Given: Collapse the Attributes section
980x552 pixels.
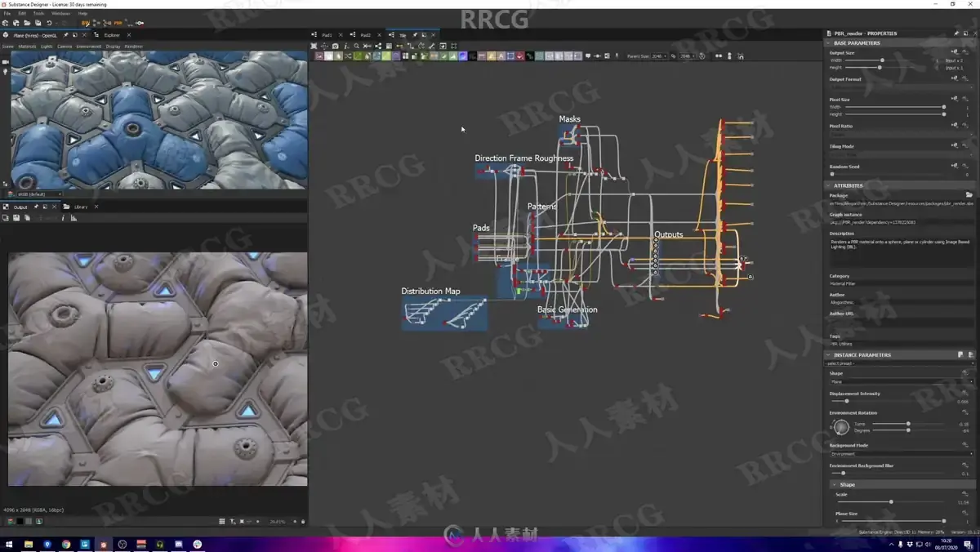Looking at the screenshot, I should 829,185.
